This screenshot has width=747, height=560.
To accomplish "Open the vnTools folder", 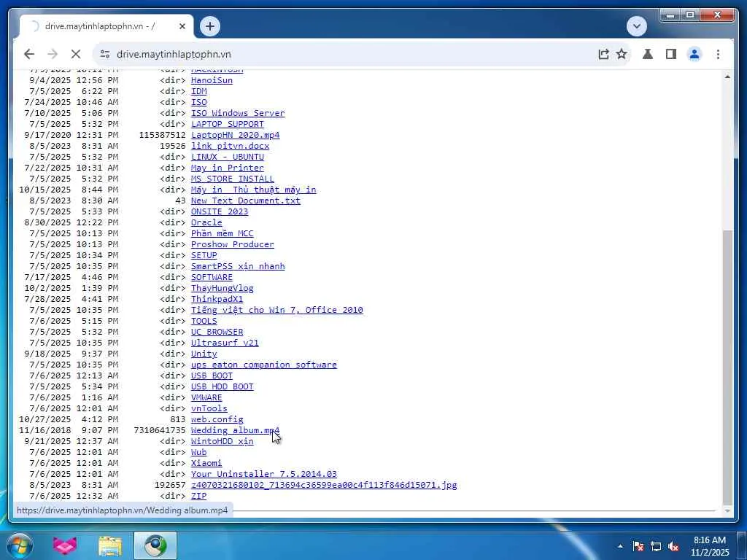I will pyautogui.click(x=209, y=408).
